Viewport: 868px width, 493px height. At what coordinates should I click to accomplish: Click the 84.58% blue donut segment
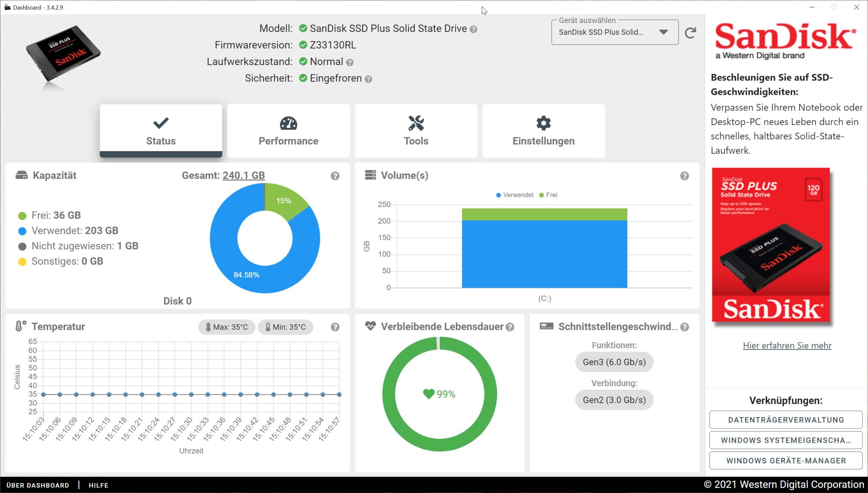click(246, 275)
